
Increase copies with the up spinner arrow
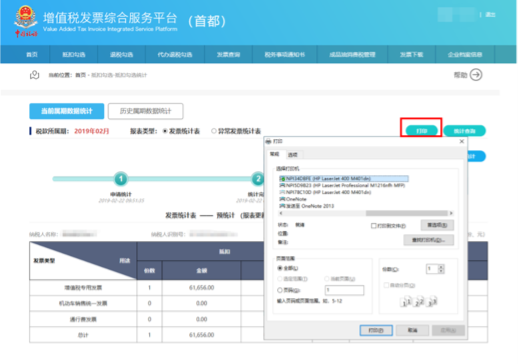(441, 266)
